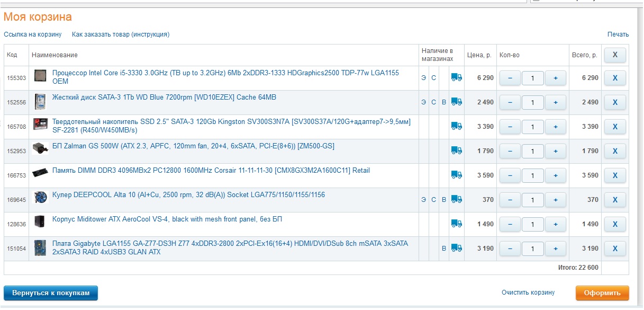The image size is (644, 310).
Task: Open the БП Zalman GS 500W link
Action: (193, 146)
